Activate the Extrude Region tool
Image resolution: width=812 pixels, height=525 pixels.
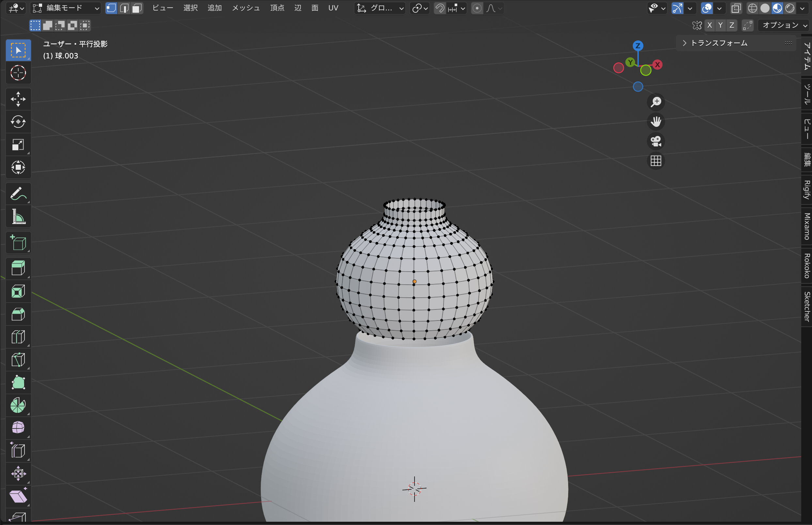tap(18, 268)
